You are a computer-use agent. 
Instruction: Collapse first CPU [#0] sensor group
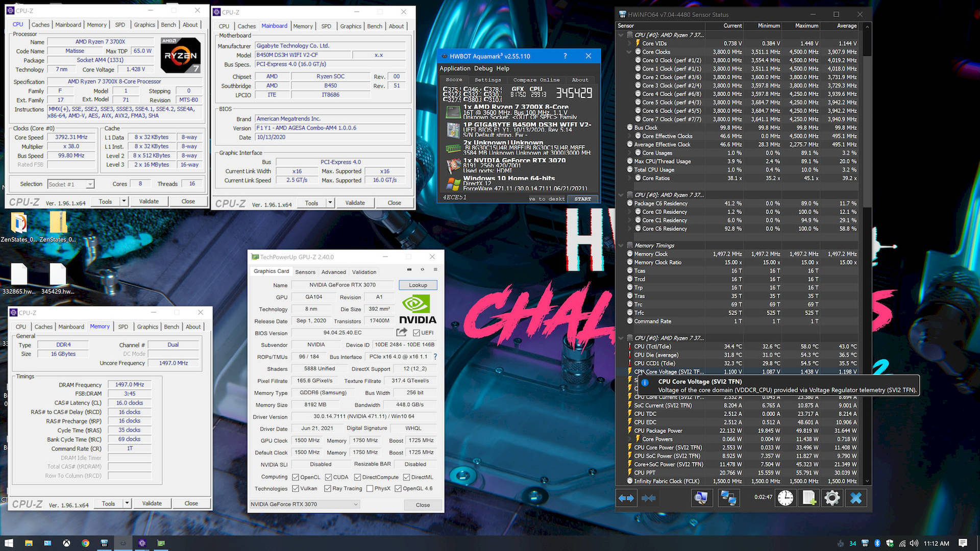pyautogui.click(x=621, y=35)
